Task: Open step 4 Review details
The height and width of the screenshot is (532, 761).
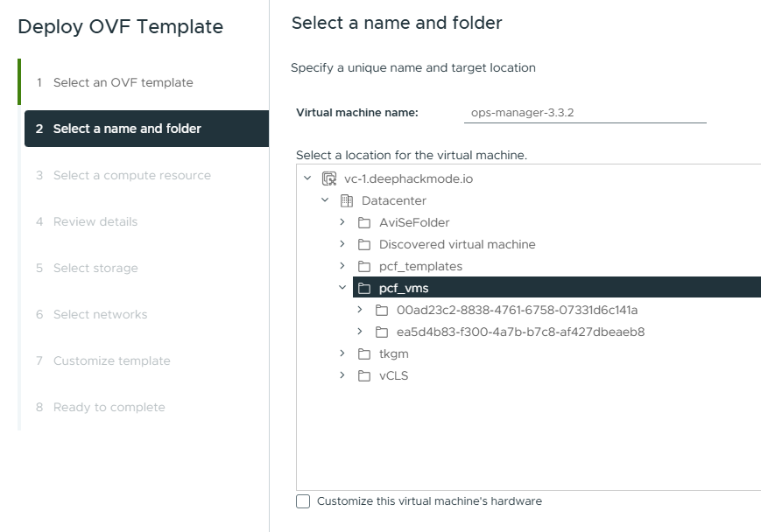Action: coord(87,221)
